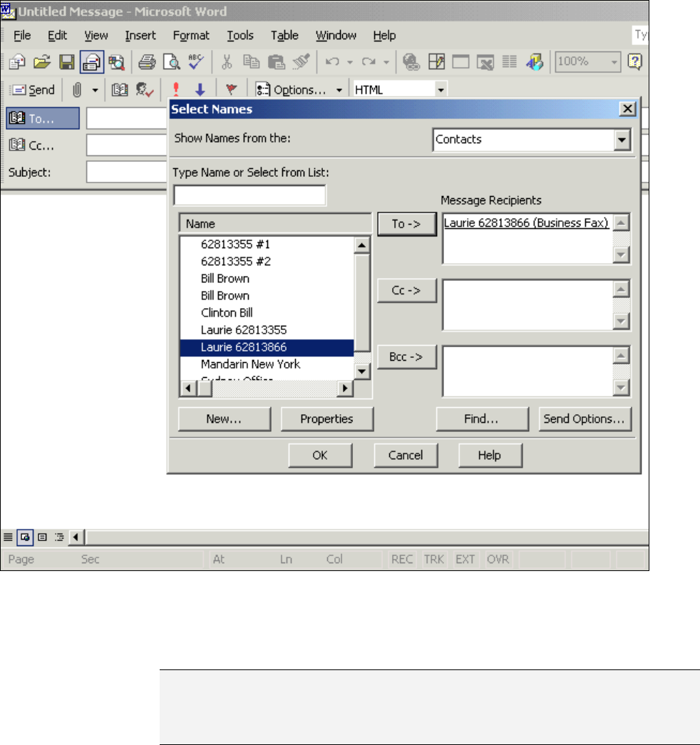Click the Subject input field

[x=126, y=172]
